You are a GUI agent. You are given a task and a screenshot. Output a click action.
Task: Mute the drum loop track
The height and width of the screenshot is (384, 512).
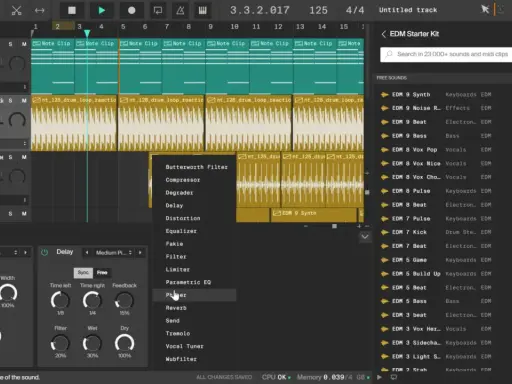tap(24, 100)
